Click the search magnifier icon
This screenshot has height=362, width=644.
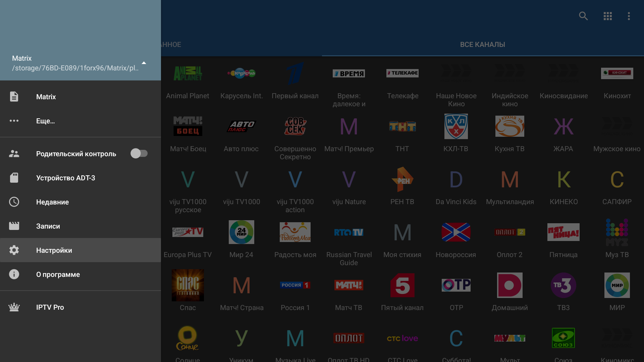point(583,16)
